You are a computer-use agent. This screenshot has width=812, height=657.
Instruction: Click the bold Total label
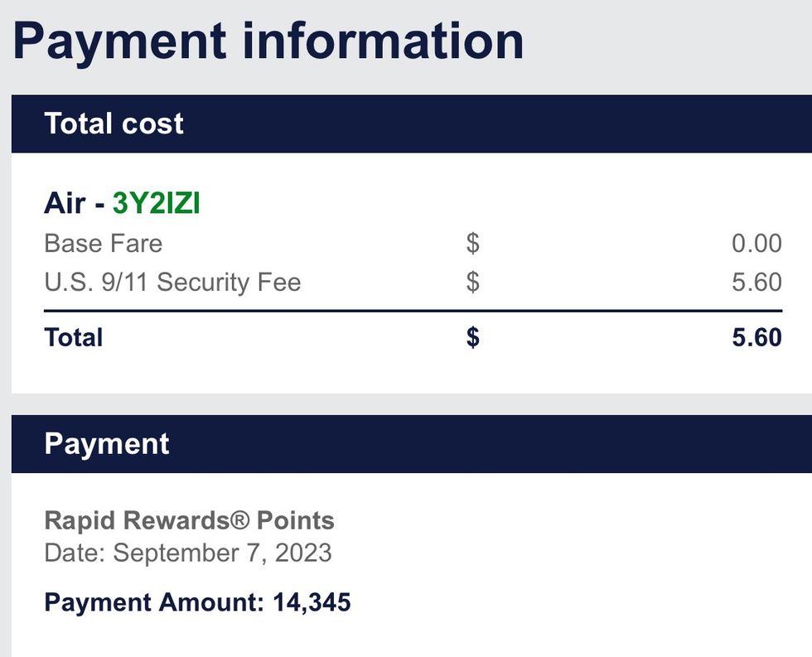(x=74, y=338)
